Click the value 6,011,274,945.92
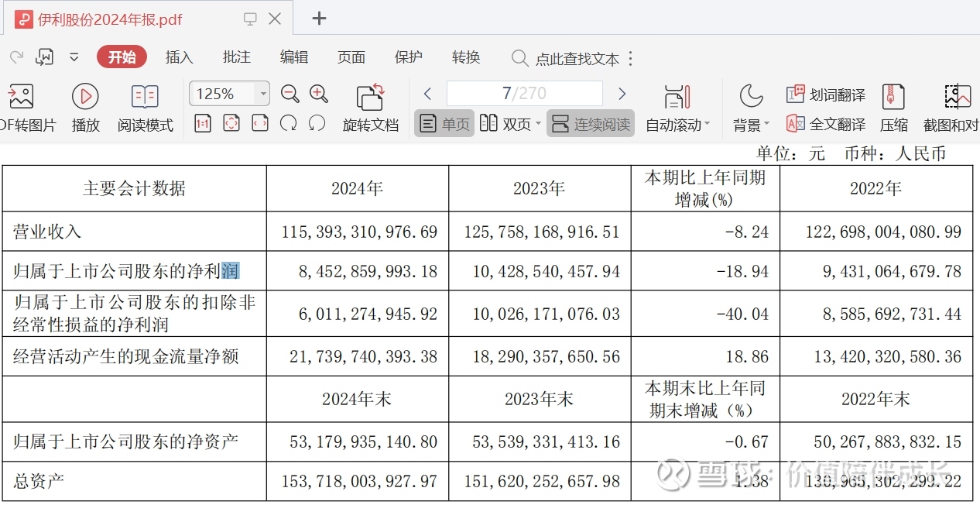Viewport: 980px width, 505px height. coord(368,314)
